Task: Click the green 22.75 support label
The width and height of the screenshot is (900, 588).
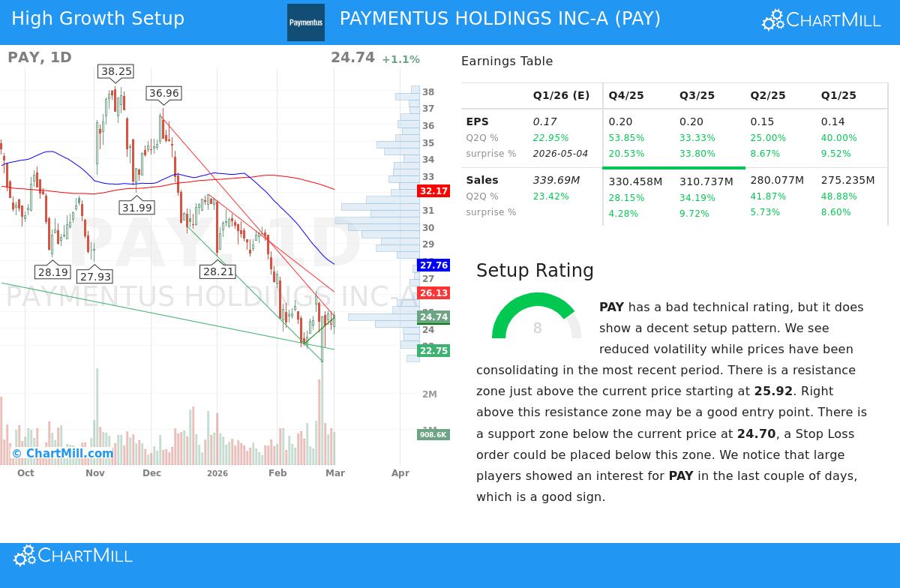Action: pos(433,351)
